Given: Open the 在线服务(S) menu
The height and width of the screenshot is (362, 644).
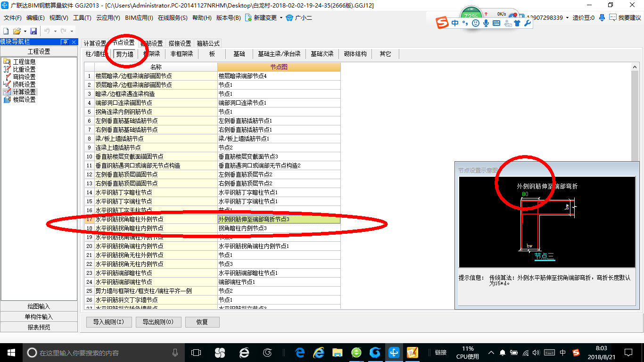Looking at the screenshot, I should click(173, 17).
